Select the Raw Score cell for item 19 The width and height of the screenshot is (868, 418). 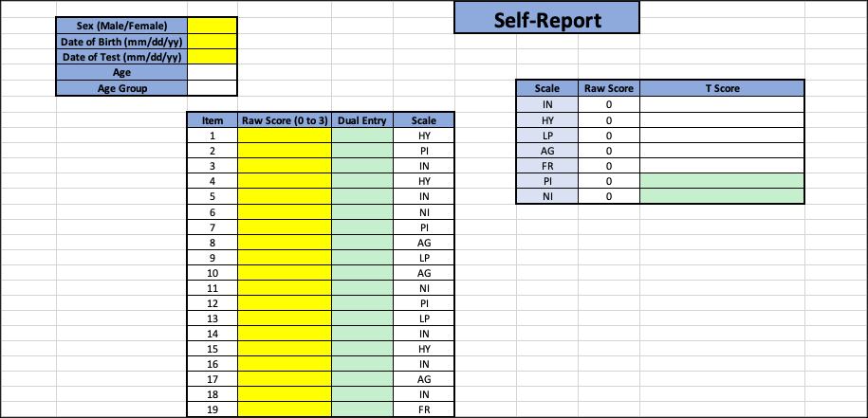(285, 409)
